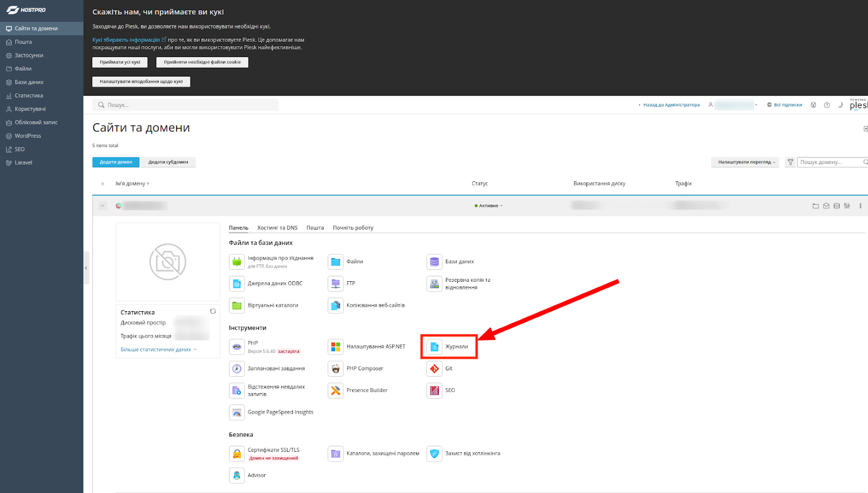This screenshot has height=493, width=868.
Task: Open Джерела даних ODBC icon
Action: point(237,283)
